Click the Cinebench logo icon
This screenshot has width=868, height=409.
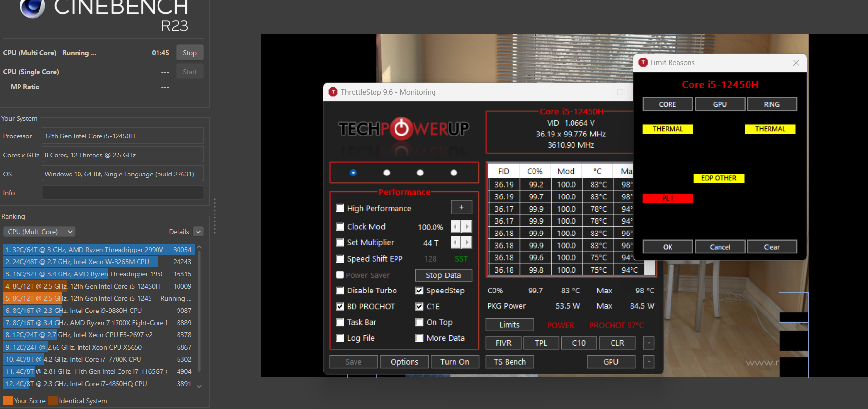click(x=33, y=7)
